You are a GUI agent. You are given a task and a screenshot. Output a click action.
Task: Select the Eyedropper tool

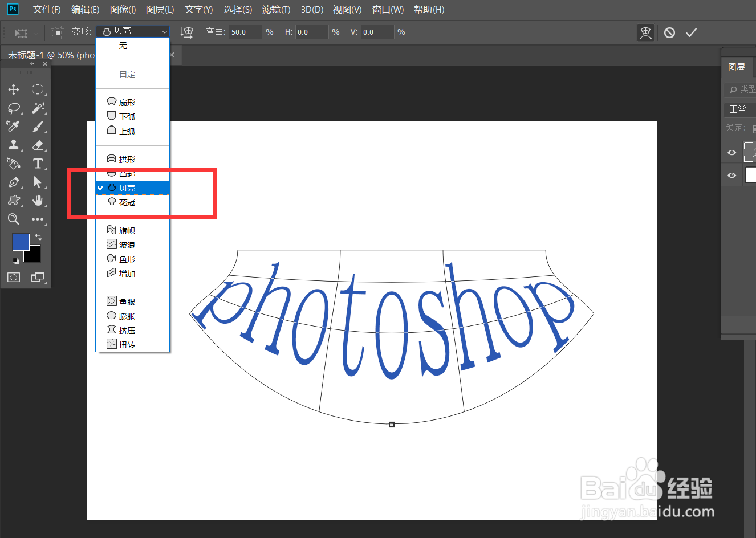click(14, 127)
